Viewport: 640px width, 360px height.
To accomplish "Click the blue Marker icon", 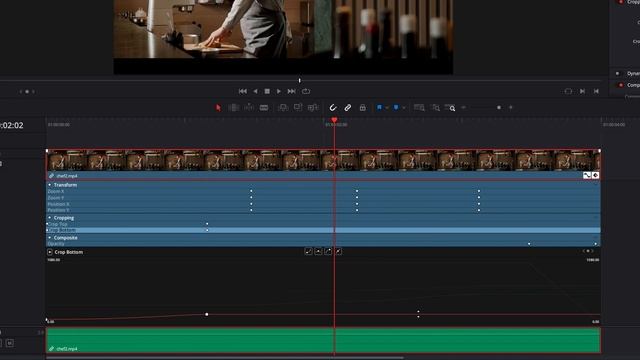I will pos(396,108).
